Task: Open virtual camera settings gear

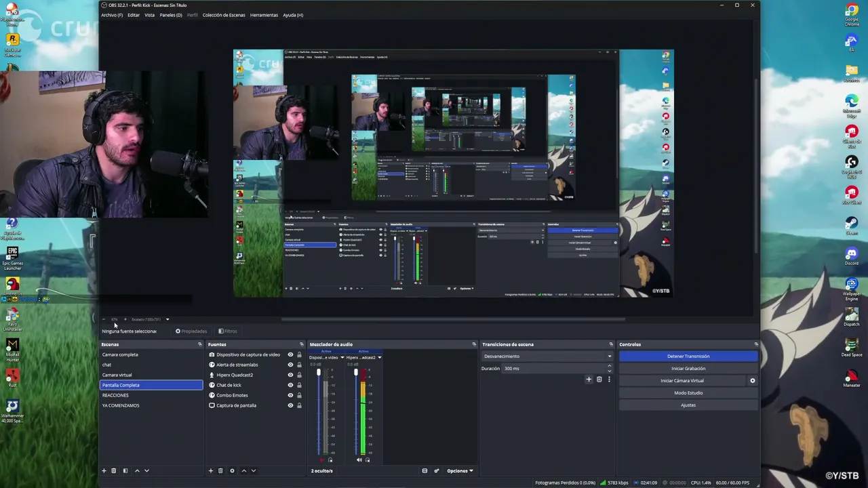Action: tap(752, 381)
